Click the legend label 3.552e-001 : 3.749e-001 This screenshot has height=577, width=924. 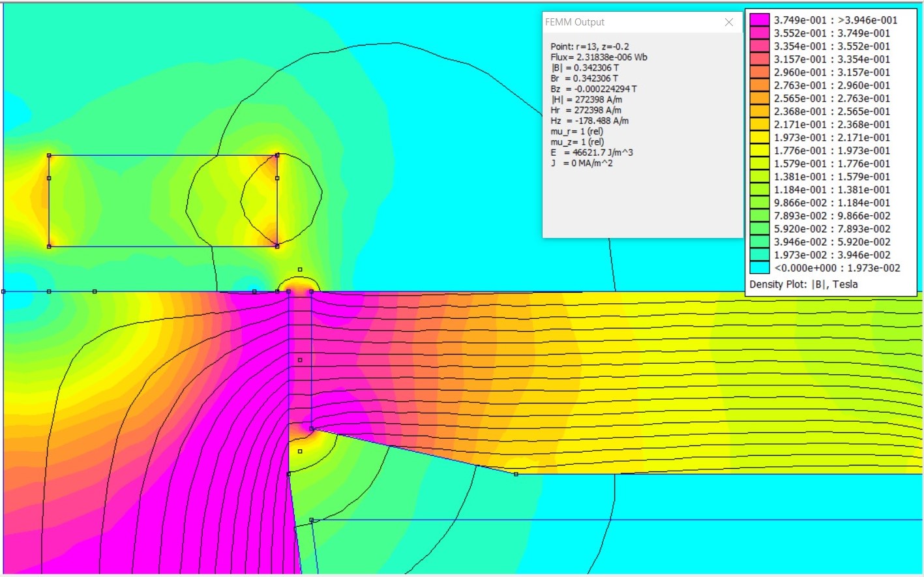(832, 33)
